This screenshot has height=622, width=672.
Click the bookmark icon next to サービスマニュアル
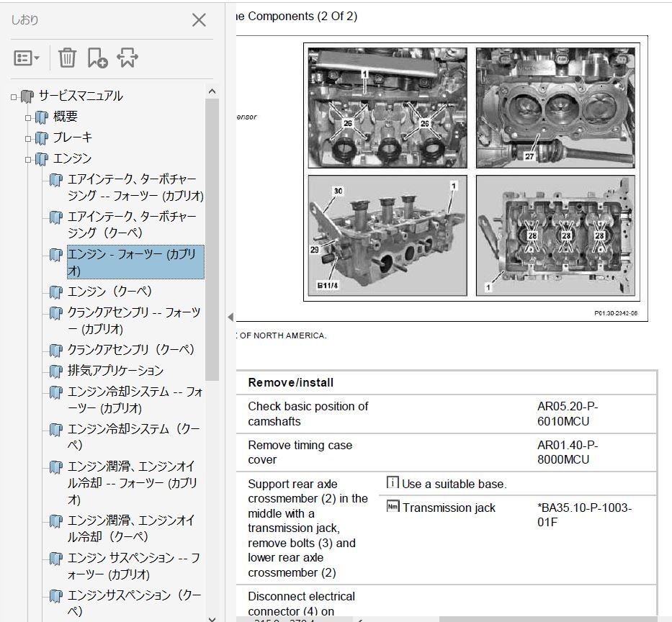click(x=26, y=96)
